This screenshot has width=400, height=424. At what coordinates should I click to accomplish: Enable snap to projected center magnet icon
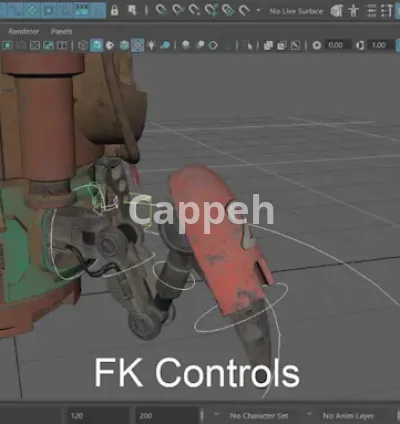[x=211, y=10]
